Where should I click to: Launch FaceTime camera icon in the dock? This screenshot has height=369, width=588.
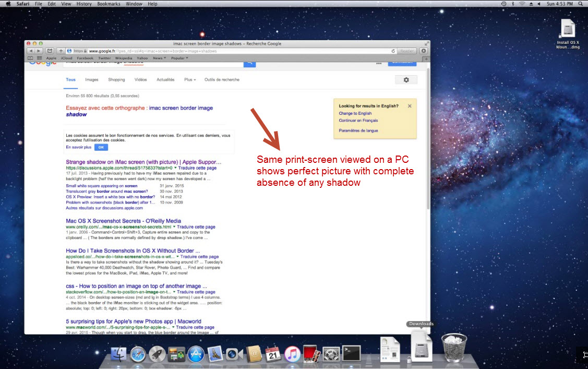pyautogui.click(x=234, y=354)
